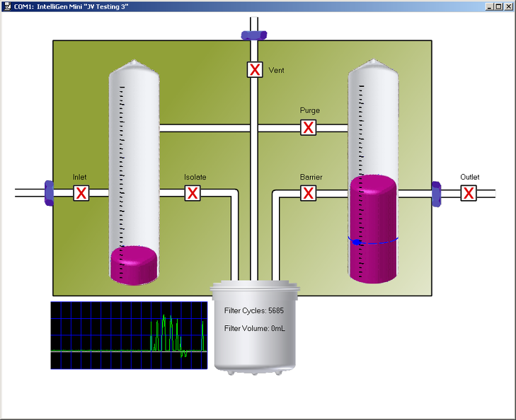Click the blue level marker on the right tank
516x420 pixels.
358,242
